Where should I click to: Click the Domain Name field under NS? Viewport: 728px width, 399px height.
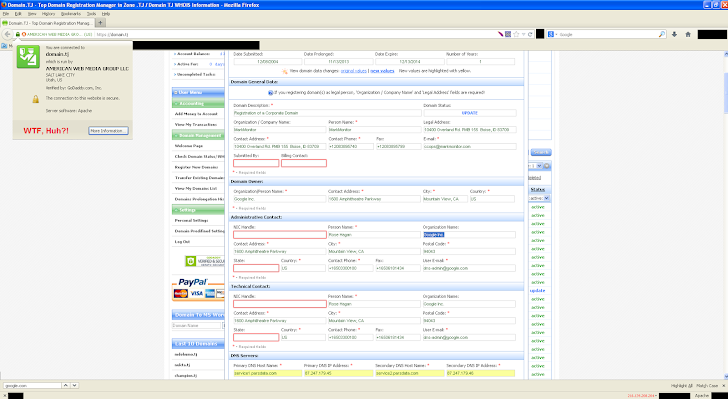[196, 326]
